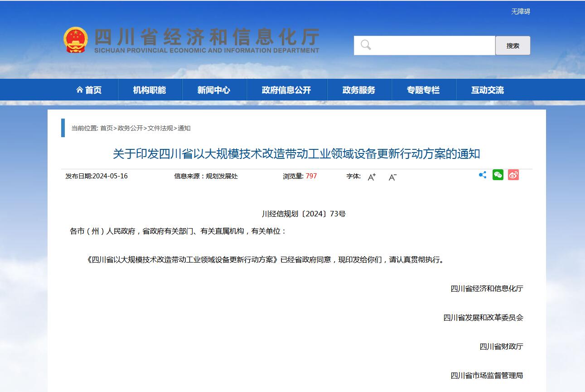Viewport: 585px width, 392px height.
Task: Select 互动交流 in the navigation bar
Action: [x=488, y=90]
